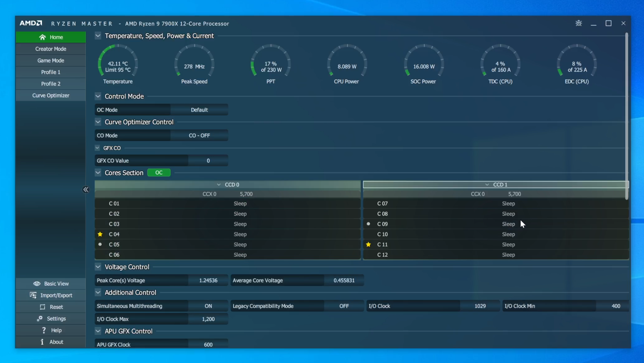Click the About info icon

[42, 342]
